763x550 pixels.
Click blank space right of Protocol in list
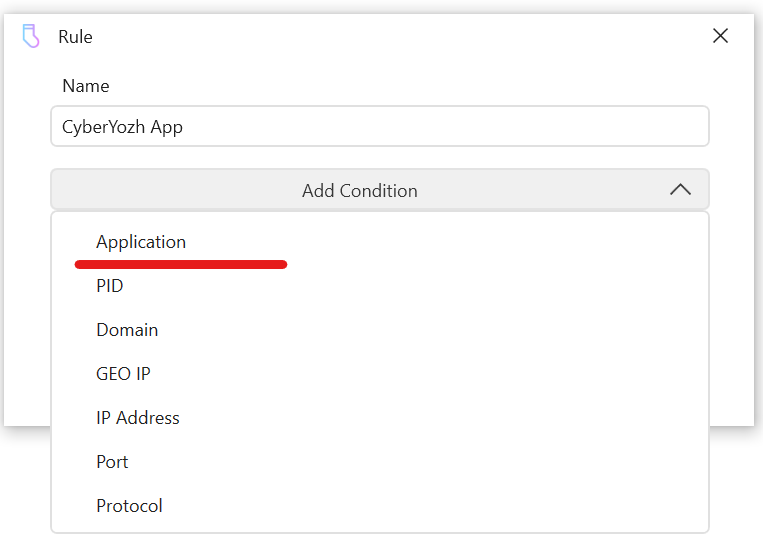(x=450, y=506)
